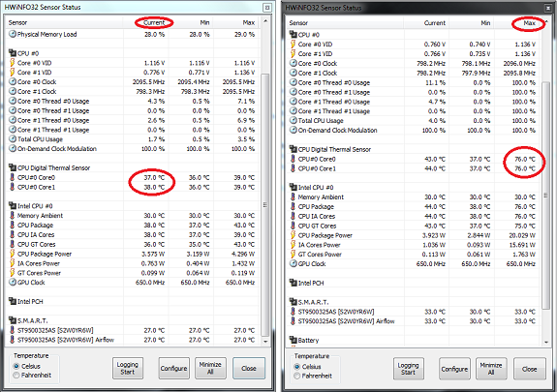Click CPU #0 chip icon in right window
The width and height of the screenshot is (557, 392).
pos(294,35)
